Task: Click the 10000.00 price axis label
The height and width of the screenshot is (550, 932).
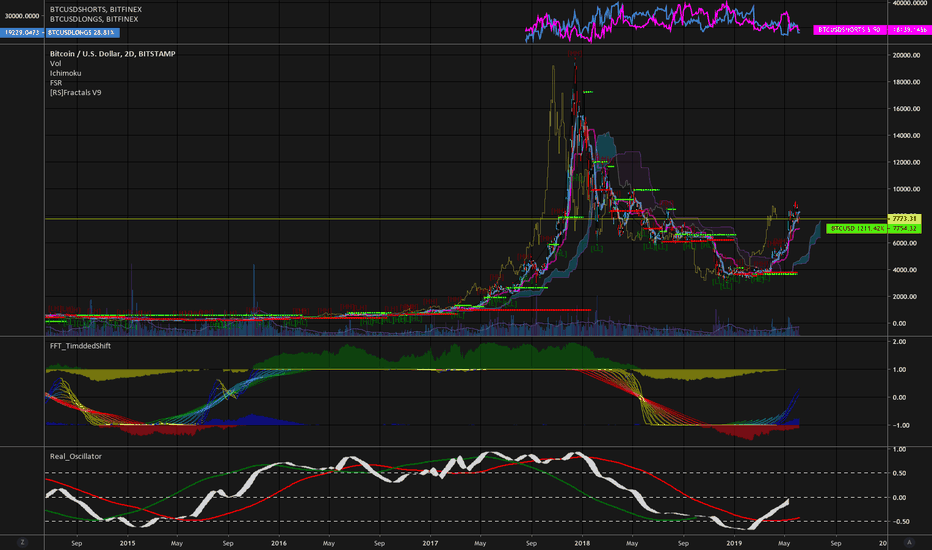Action: pyautogui.click(x=906, y=189)
